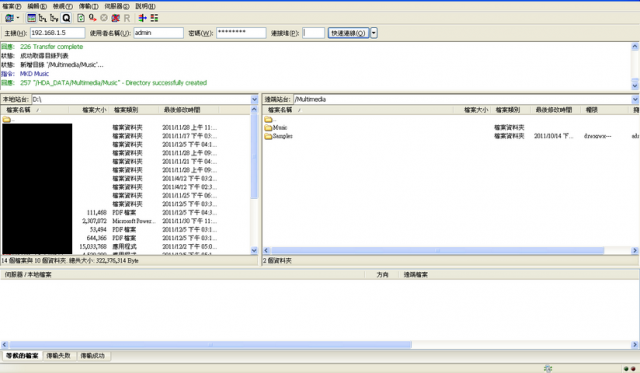Select the remote Samples folder

tap(278, 136)
